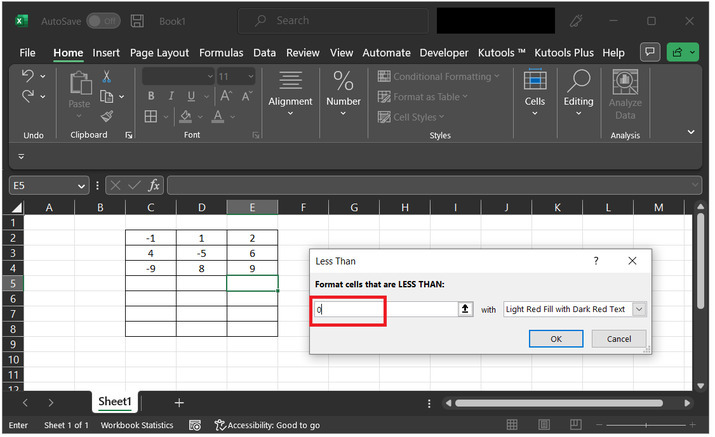Screen dimensions: 715x437
Task: Switch to the Page Layout tab
Action: coord(159,53)
